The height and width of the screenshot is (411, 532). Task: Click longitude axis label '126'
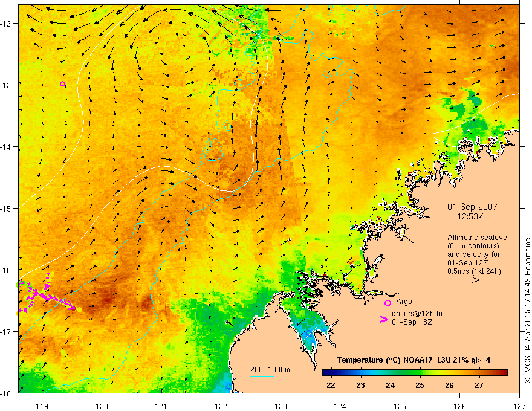click(x=459, y=406)
